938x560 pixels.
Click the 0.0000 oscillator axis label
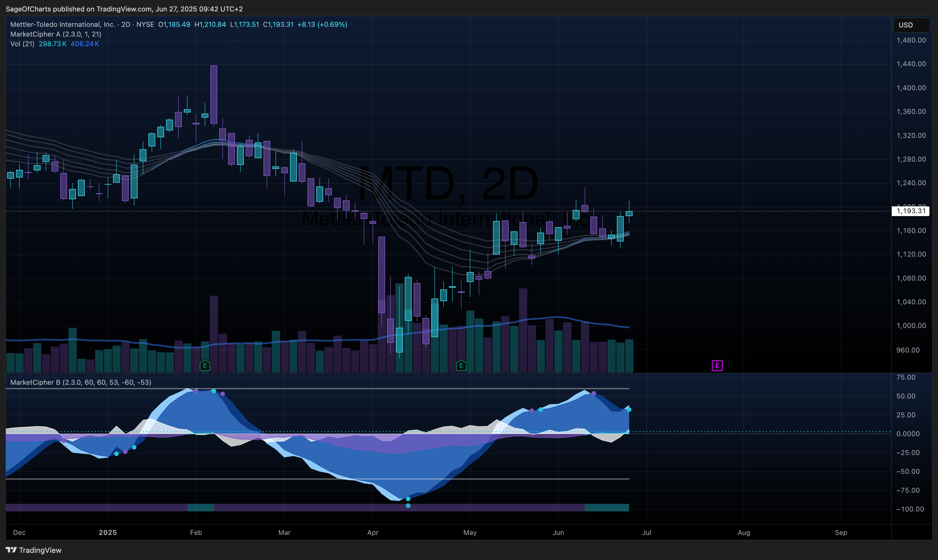(x=908, y=434)
